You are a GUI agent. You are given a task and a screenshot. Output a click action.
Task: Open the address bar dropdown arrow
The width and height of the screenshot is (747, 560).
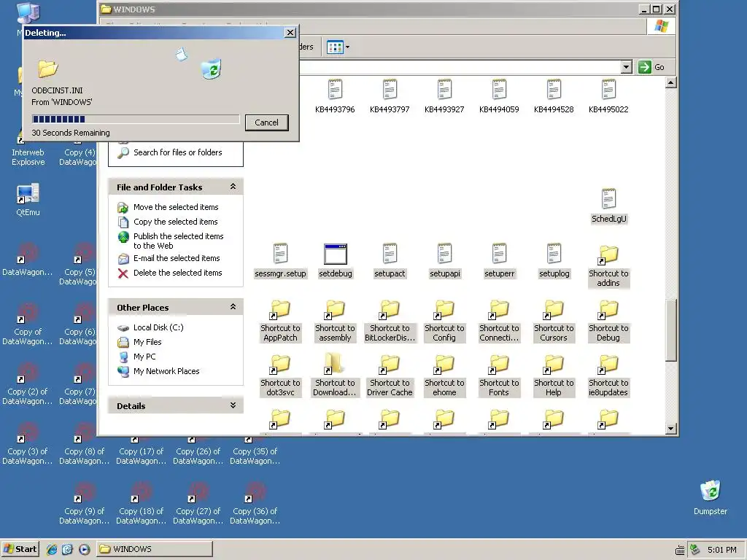click(627, 67)
